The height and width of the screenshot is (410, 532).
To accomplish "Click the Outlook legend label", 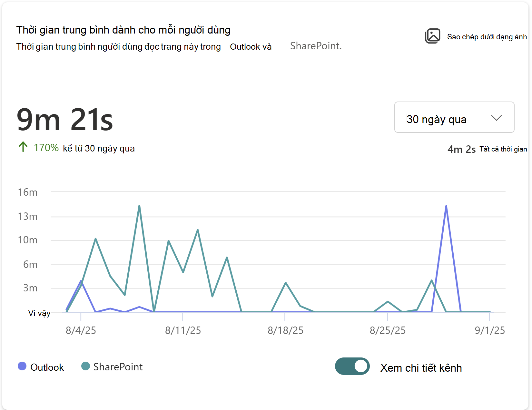I will 47,367.
